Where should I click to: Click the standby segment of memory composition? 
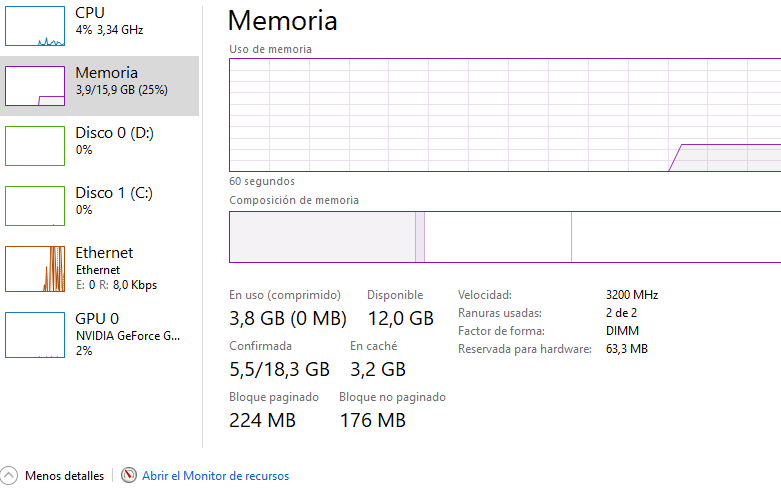click(x=498, y=237)
